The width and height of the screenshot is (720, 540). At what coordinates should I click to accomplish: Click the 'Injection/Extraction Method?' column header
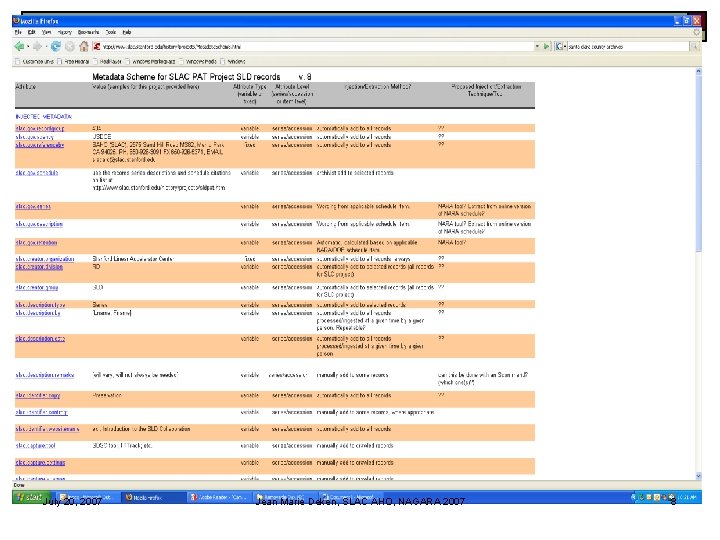377,86
